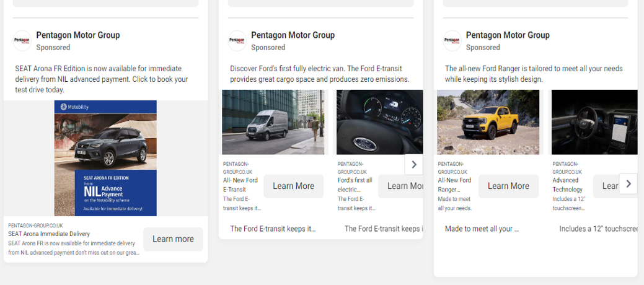
Task: Open Pentagon Motor Group name on E-transit ad
Action: click(293, 35)
